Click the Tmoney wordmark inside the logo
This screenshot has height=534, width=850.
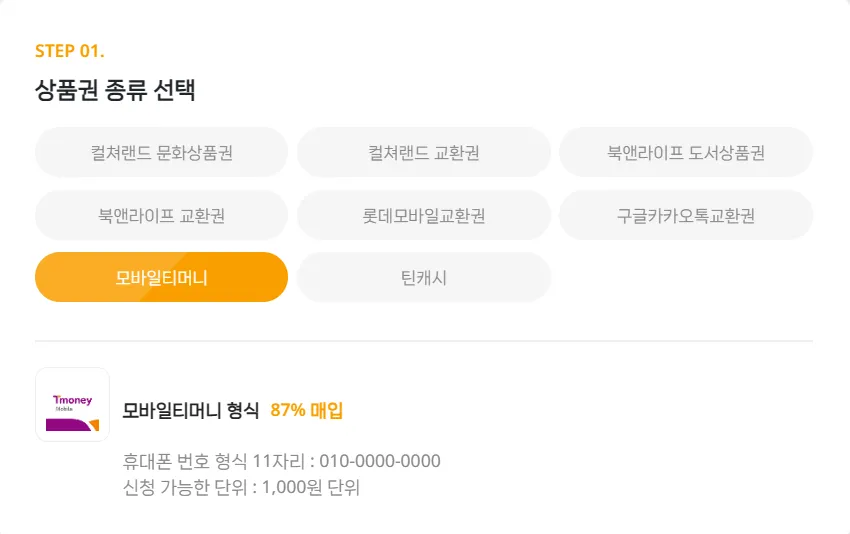pyautogui.click(x=72, y=400)
